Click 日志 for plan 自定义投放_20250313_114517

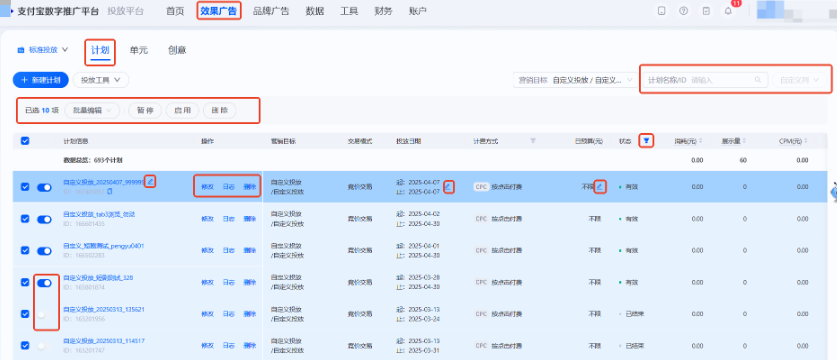click(228, 345)
